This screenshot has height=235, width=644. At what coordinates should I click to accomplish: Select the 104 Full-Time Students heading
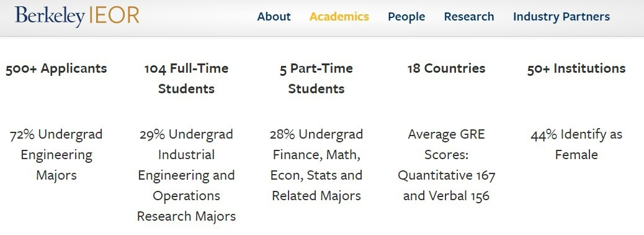(187, 78)
